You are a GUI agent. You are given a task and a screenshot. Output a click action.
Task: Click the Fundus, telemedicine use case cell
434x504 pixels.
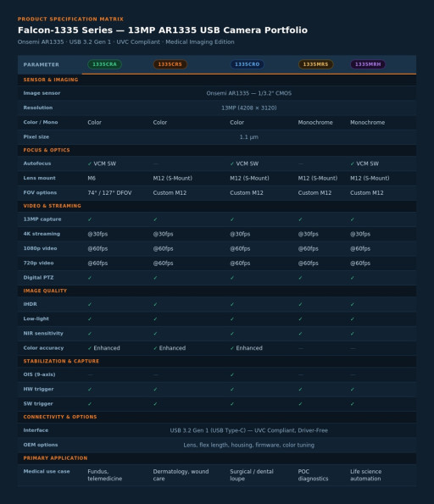[x=105, y=475]
